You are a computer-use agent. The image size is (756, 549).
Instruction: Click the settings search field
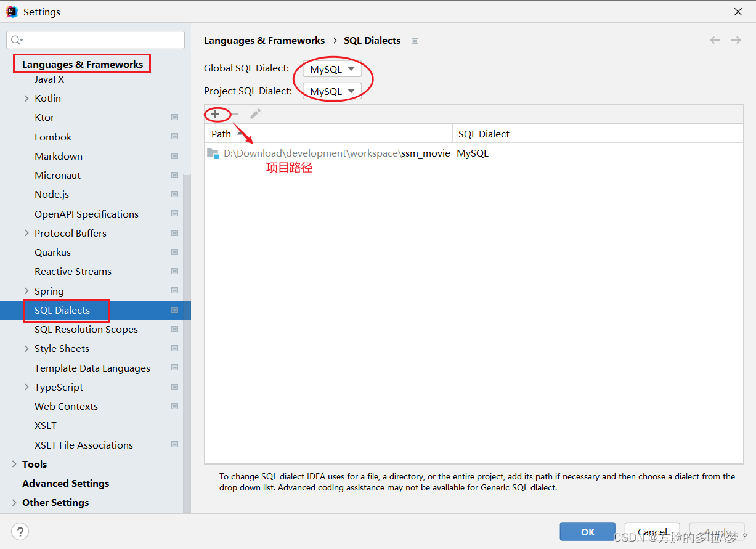[x=96, y=40]
